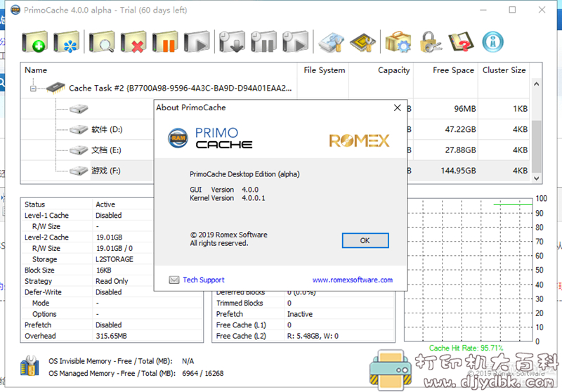Image resolution: width=562 pixels, height=392 pixels.
Task: Click the 144.95GB free space cell
Action: (x=458, y=171)
